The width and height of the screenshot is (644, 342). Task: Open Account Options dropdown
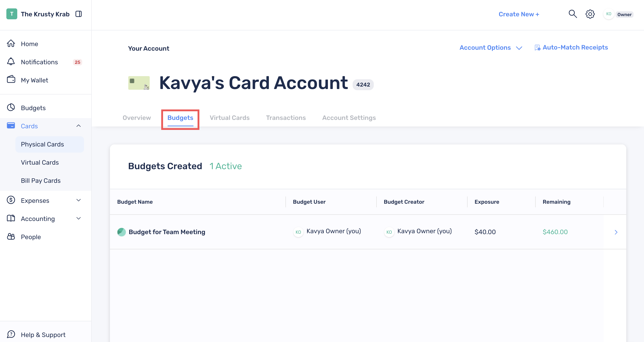coord(491,47)
